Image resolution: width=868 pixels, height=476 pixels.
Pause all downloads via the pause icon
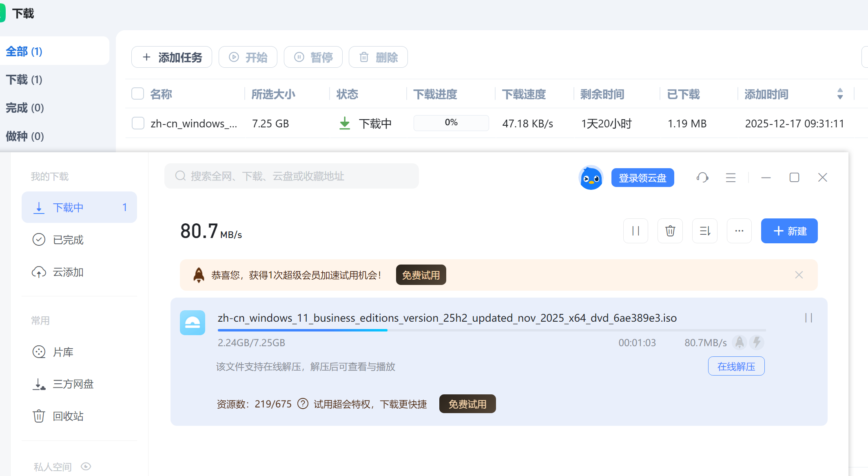tap(635, 231)
